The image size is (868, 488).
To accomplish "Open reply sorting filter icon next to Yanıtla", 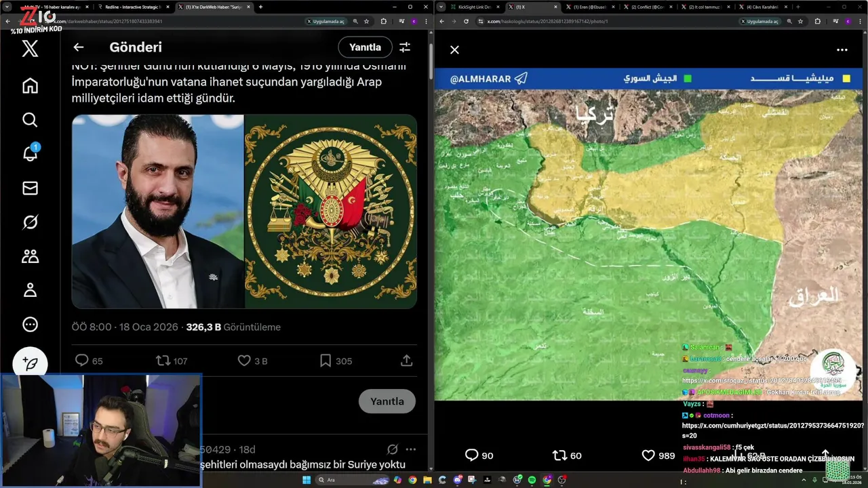I will click(x=405, y=47).
